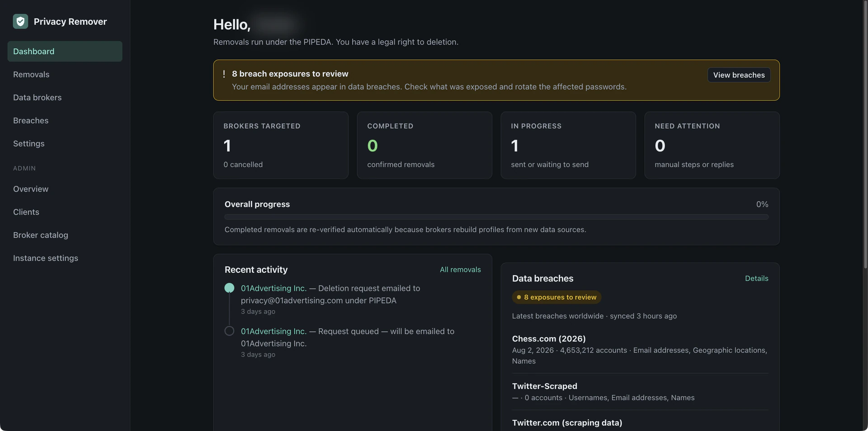Open Instance settings in sidebar

pyautogui.click(x=65, y=258)
